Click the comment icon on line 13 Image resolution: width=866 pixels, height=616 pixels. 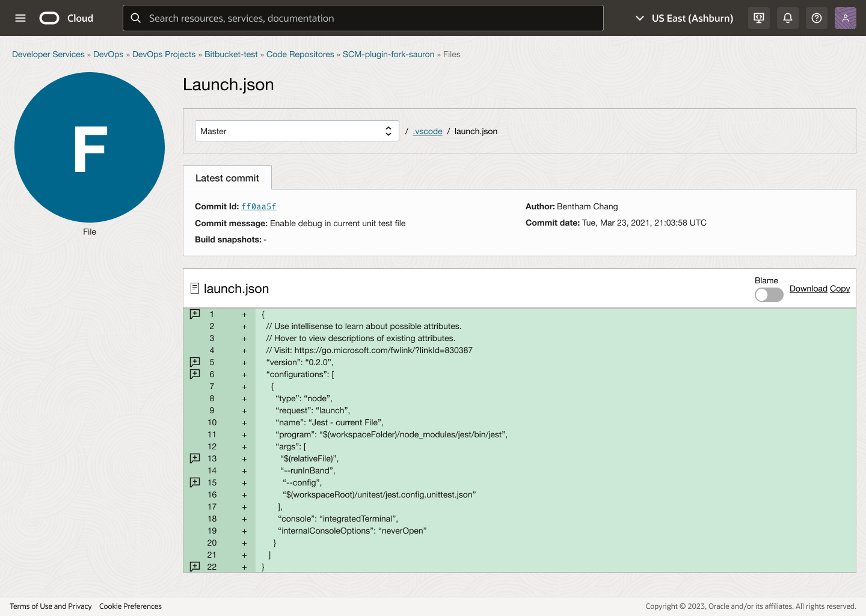point(195,458)
